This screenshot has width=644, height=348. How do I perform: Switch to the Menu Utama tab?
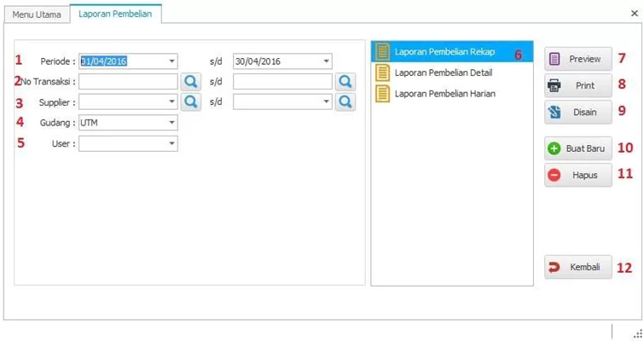(37, 14)
